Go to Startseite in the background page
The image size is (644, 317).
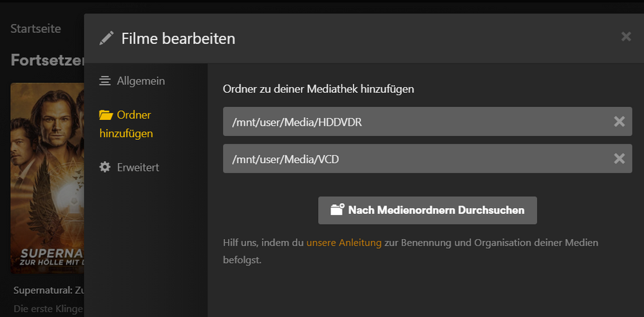[x=35, y=29]
